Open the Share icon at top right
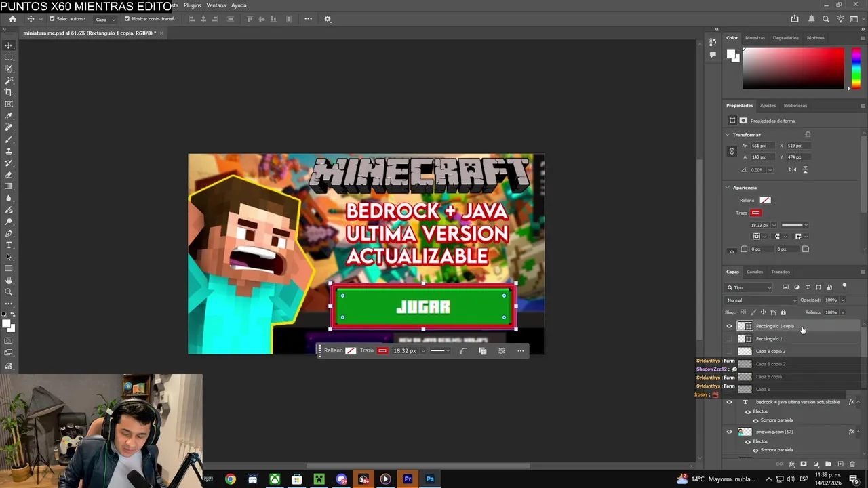 795,19
